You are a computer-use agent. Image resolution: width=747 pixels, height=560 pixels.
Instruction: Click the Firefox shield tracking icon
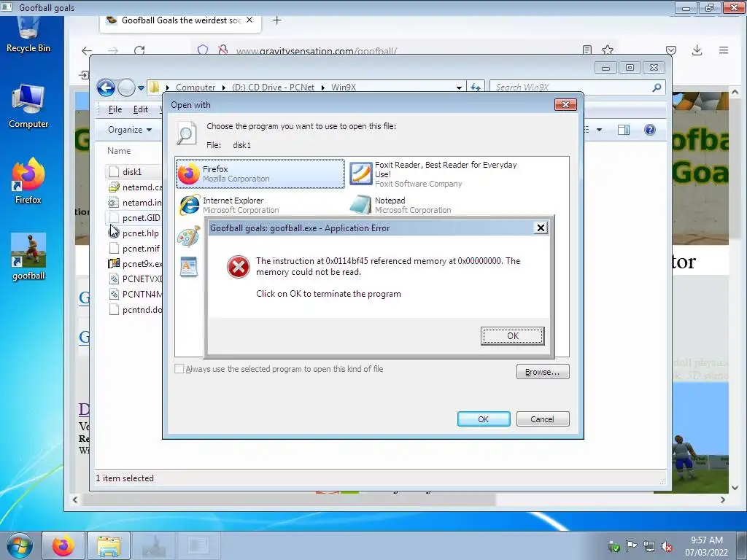[x=203, y=50]
